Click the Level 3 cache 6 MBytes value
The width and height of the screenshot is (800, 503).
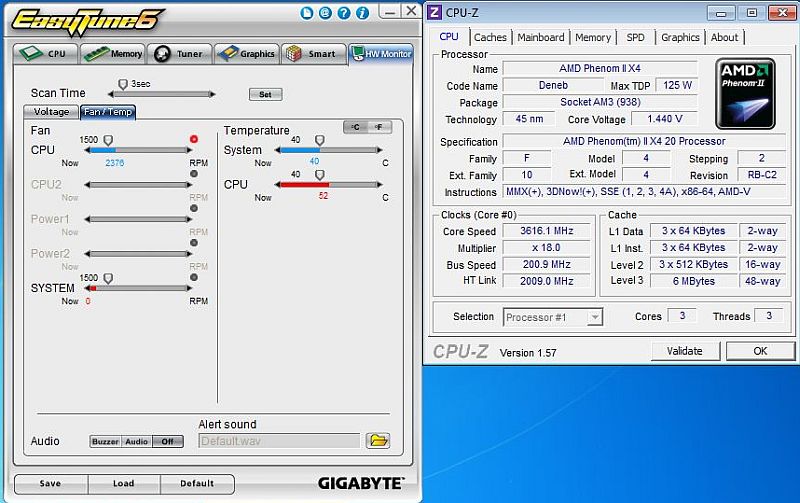tap(693, 281)
